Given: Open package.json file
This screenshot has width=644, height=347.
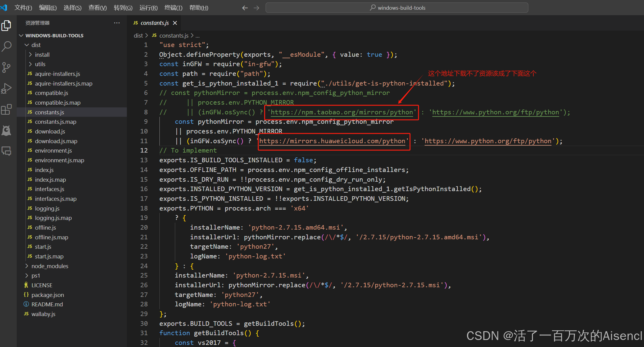Looking at the screenshot, I should coord(48,295).
